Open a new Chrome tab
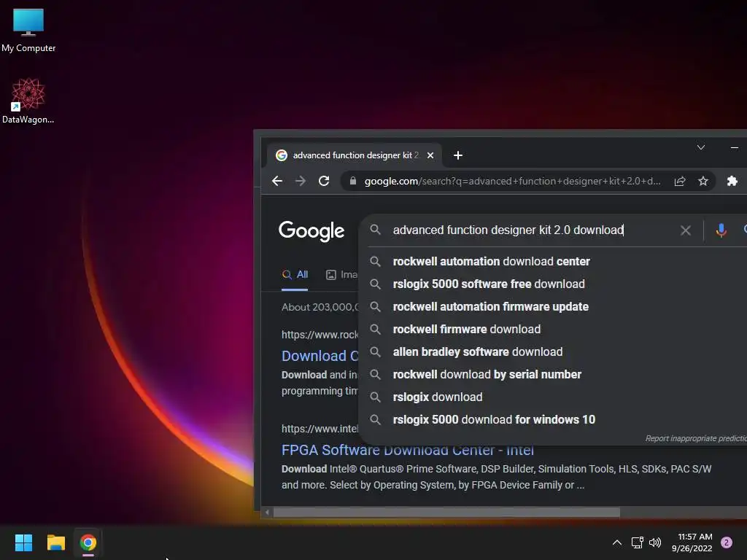 point(458,155)
